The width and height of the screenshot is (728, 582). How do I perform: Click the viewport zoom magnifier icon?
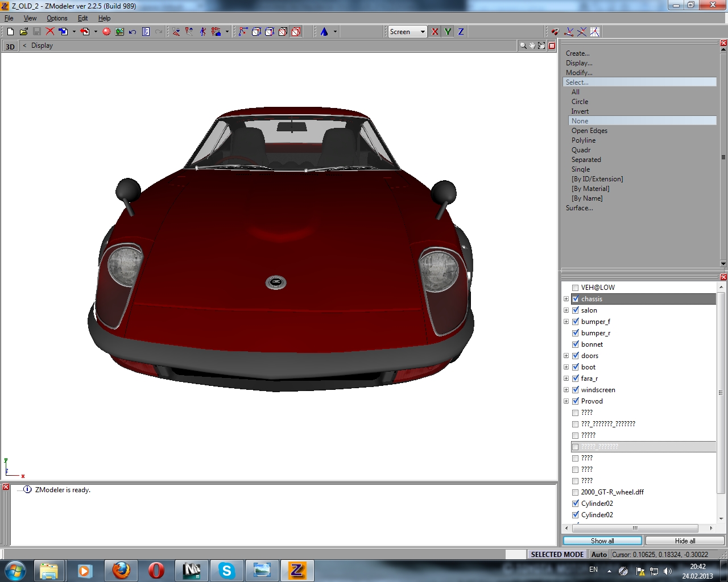point(523,45)
